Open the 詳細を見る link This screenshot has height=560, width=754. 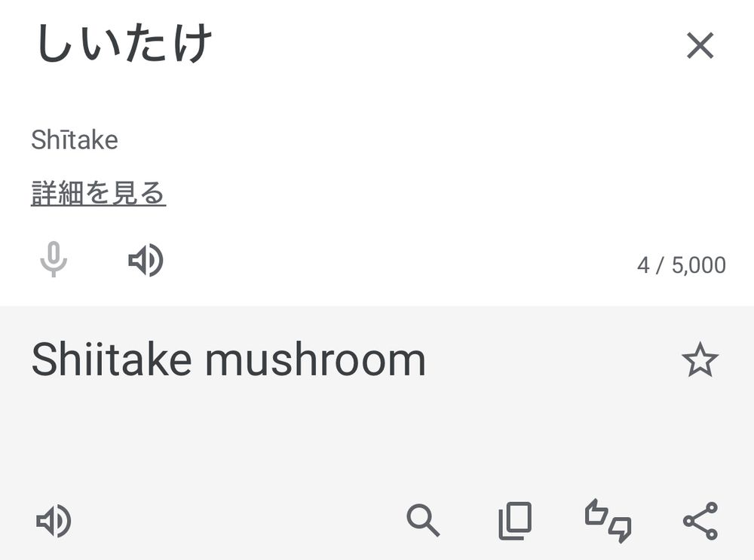point(98,194)
